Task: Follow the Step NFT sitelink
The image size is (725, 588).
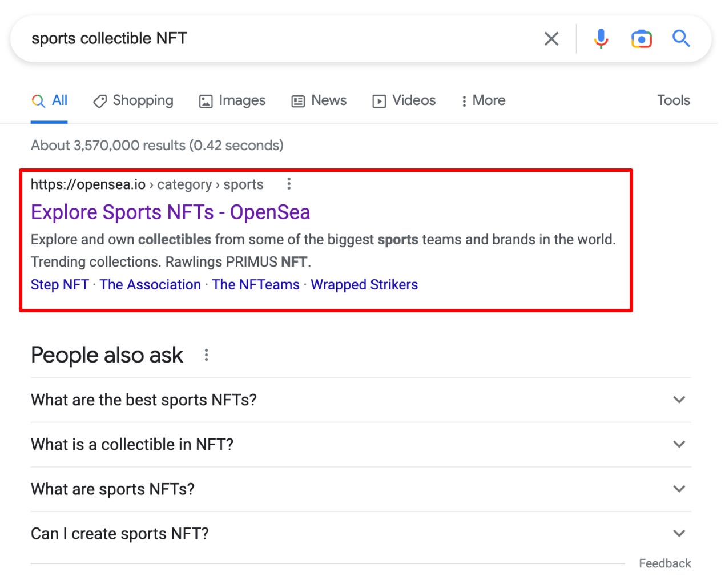Action: point(60,284)
